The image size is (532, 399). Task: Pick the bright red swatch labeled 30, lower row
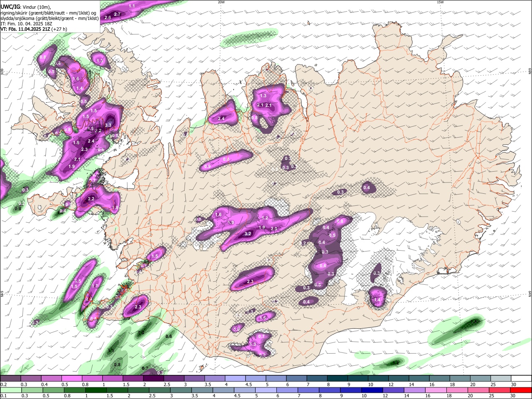pyautogui.click(x=521, y=390)
